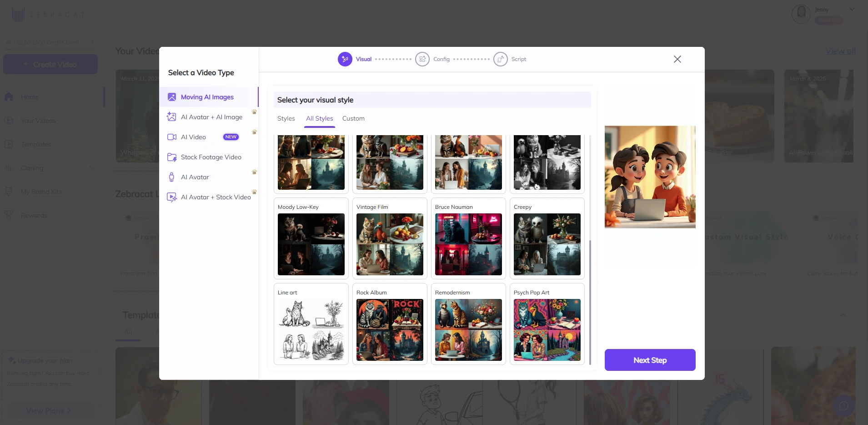Choose the AI Avatar + Stock Video icon
The image size is (868, 425).
[x=171, y=197]
